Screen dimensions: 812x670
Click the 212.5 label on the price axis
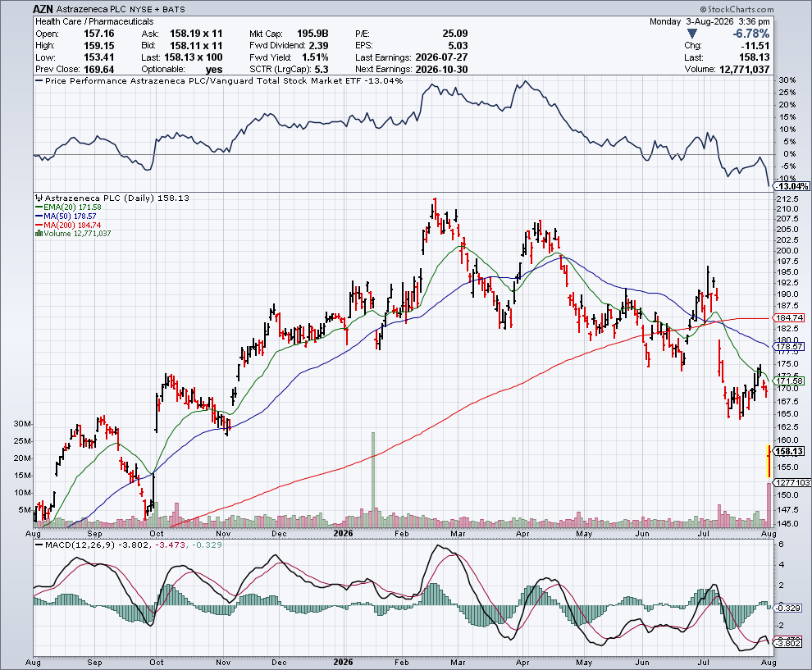[x=787, y=199]
